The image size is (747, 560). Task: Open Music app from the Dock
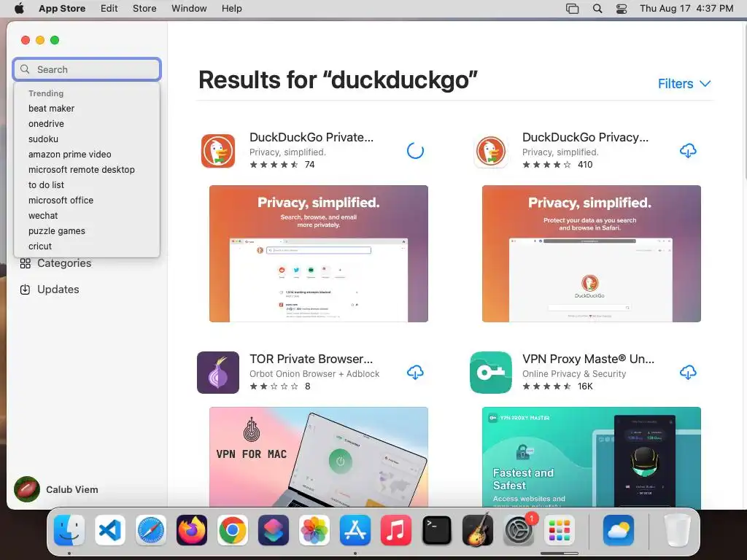click(x=396, y=530)
